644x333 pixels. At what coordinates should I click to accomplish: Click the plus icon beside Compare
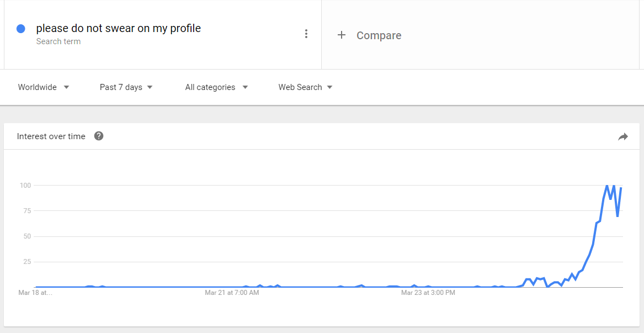tap(341, 35)
